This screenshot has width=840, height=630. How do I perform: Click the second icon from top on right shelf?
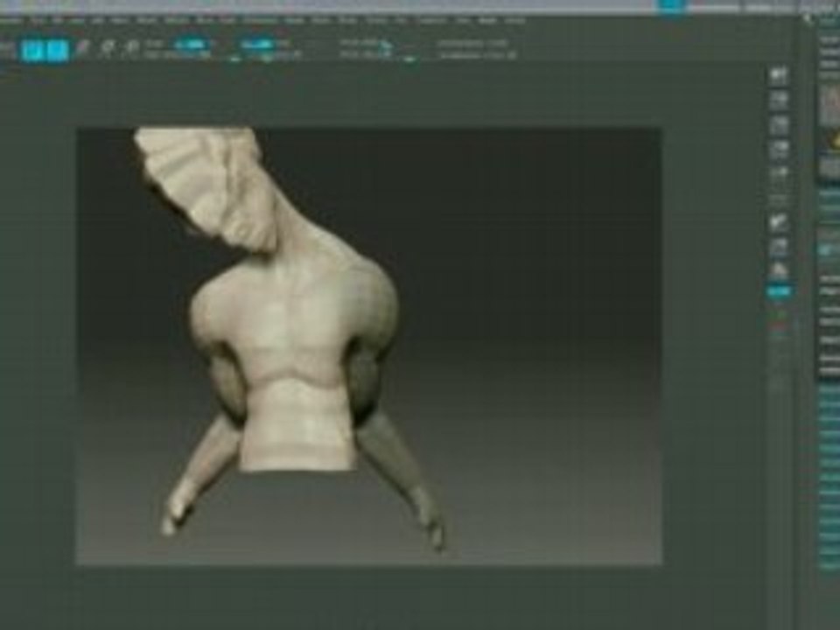pos(779,101)
